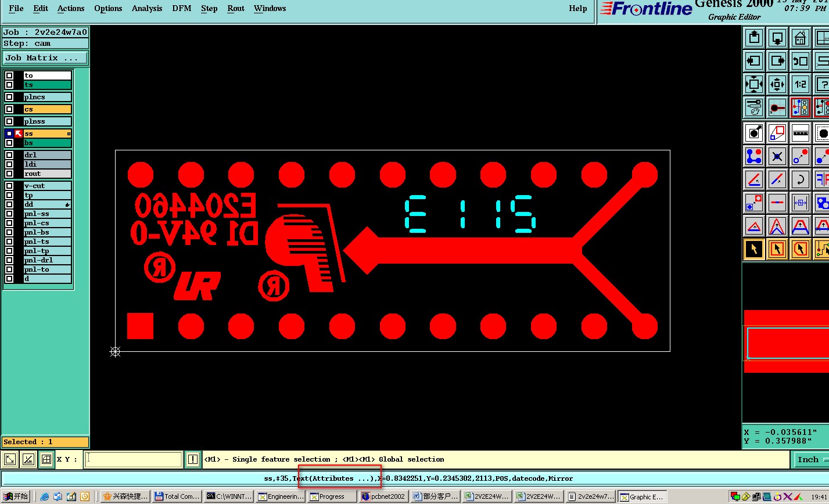Open the Edit menu
This screenshot has width=829, height=504.
pos(41,9)
